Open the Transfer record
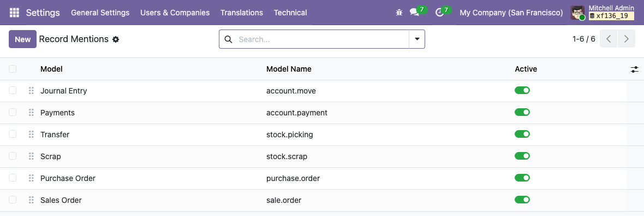 55,135
